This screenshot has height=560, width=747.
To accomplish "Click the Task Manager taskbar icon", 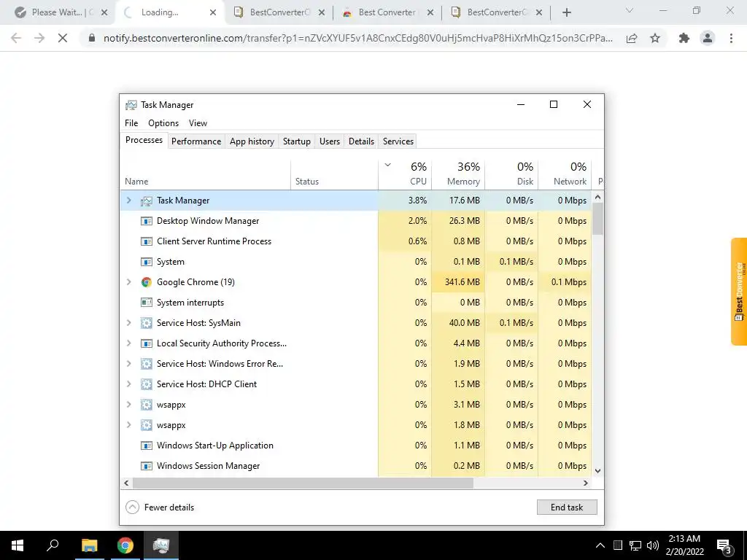I will tap(161, 545).
